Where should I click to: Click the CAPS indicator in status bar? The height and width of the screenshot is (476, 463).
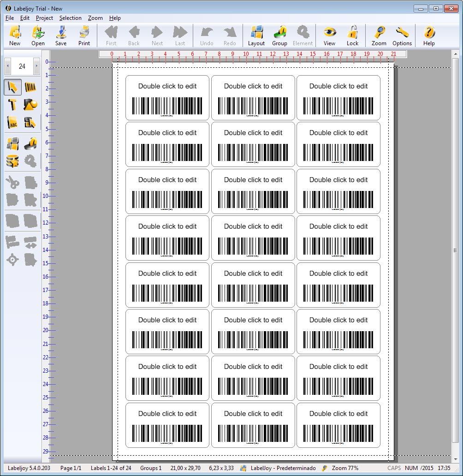394,468
